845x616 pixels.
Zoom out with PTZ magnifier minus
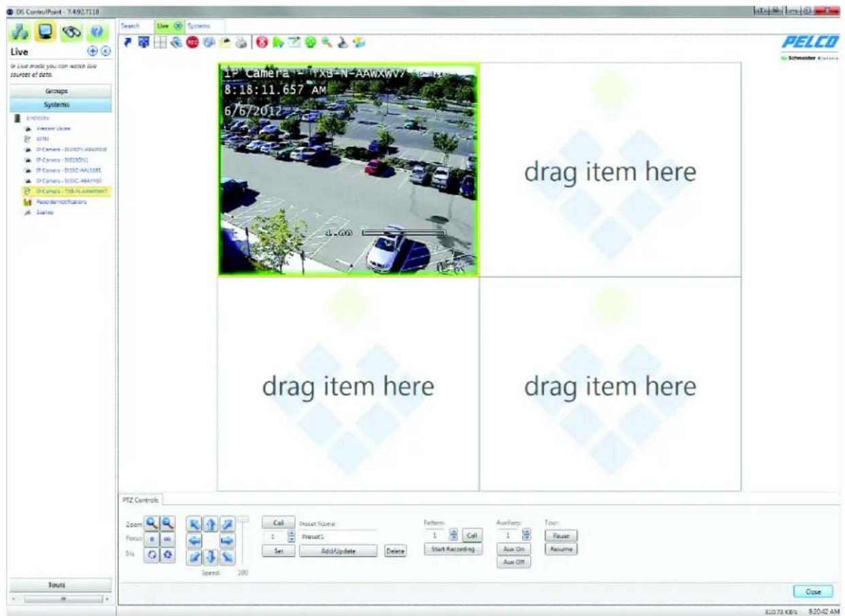pos(167,524)
